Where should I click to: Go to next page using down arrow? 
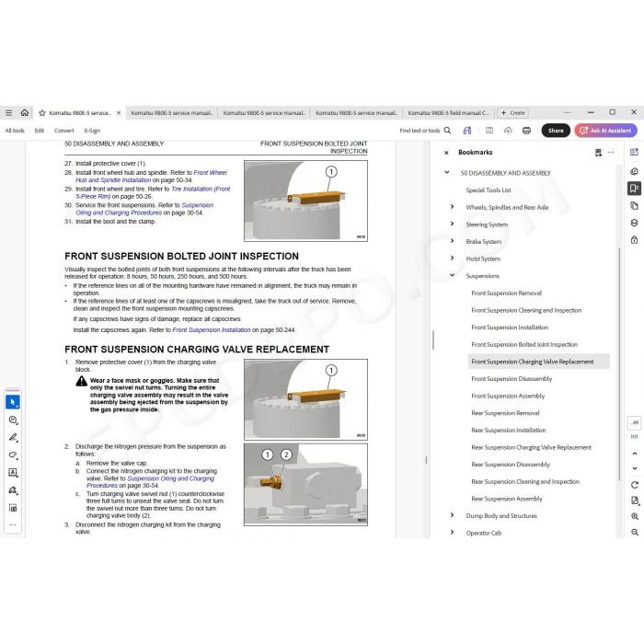pos(635,468)
